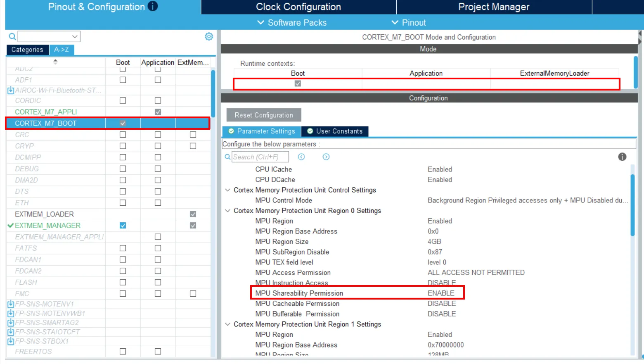The width and height of the screenshot is (644, 364).
Task: Open the peripheral search dropdown
Action: point(75,36)
